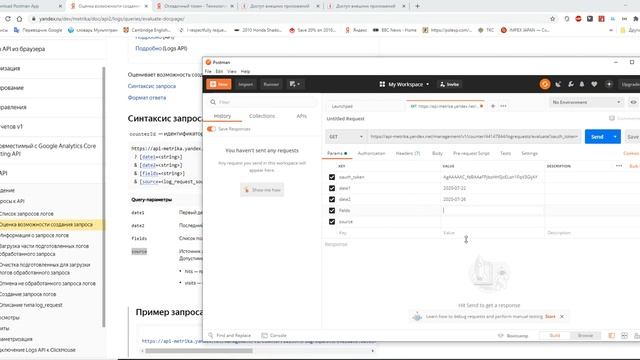Open the request Settings tab
Image resolution: width=640 pixels, height=360 pixels.
[529, 153]
